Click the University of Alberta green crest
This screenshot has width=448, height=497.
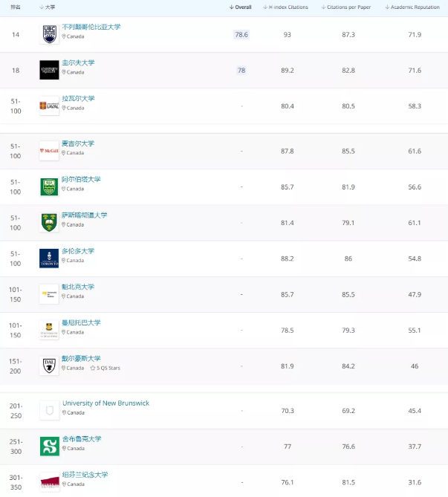(x=49, y=186)
